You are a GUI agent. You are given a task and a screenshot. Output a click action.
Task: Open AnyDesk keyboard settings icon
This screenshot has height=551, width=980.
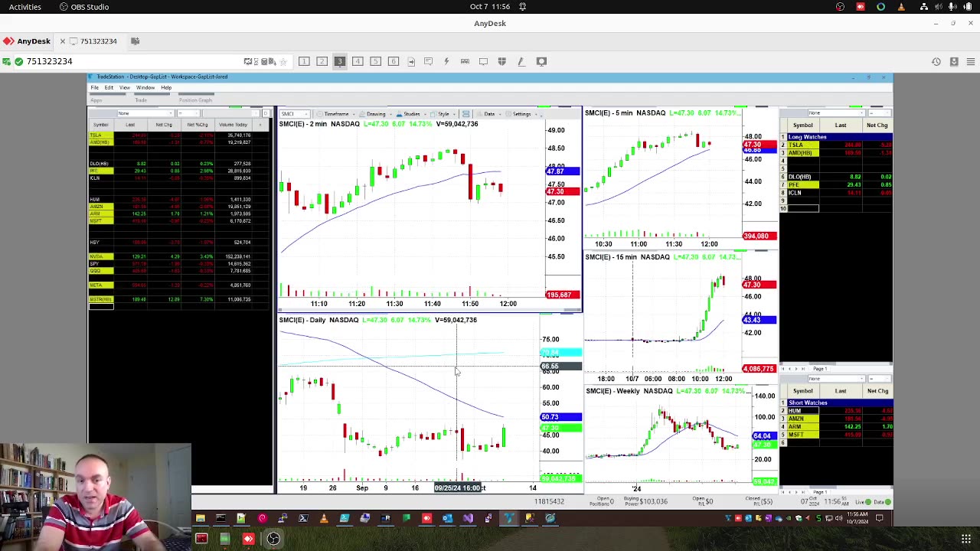tap(465, 61)
